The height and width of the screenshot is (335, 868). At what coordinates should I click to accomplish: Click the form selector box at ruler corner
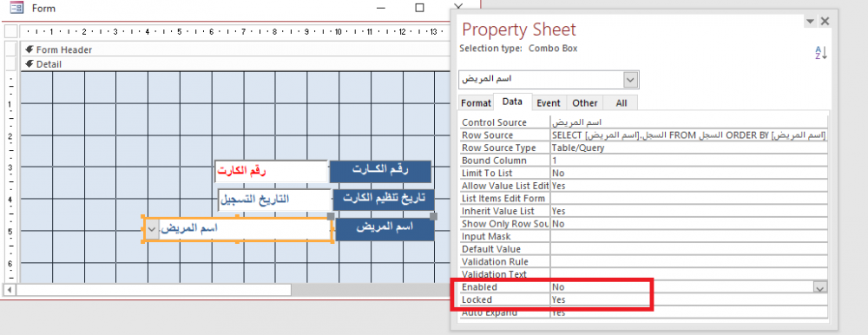(x=11, y=31)
